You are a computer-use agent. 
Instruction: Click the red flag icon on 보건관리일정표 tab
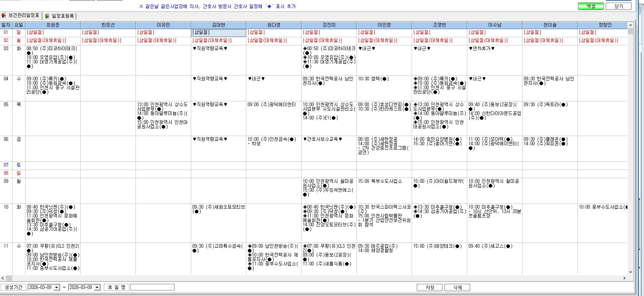[4, 15]
